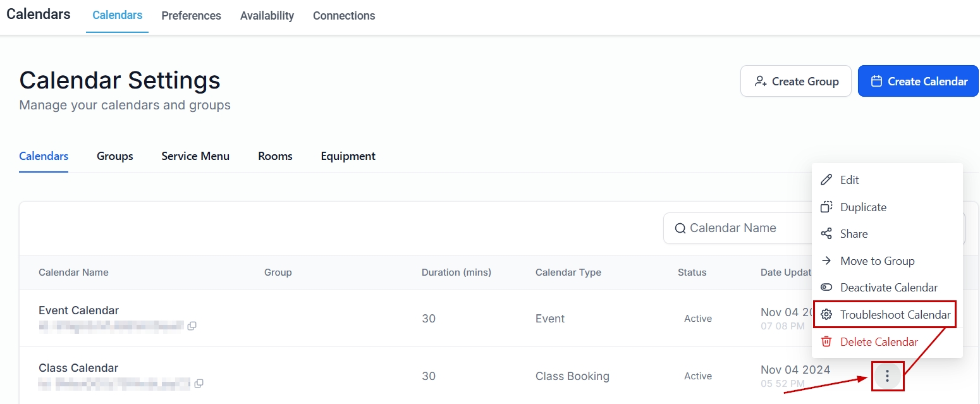Go to the Rooms tab
Screen dimensions: 980x404
tap(275, 156)
